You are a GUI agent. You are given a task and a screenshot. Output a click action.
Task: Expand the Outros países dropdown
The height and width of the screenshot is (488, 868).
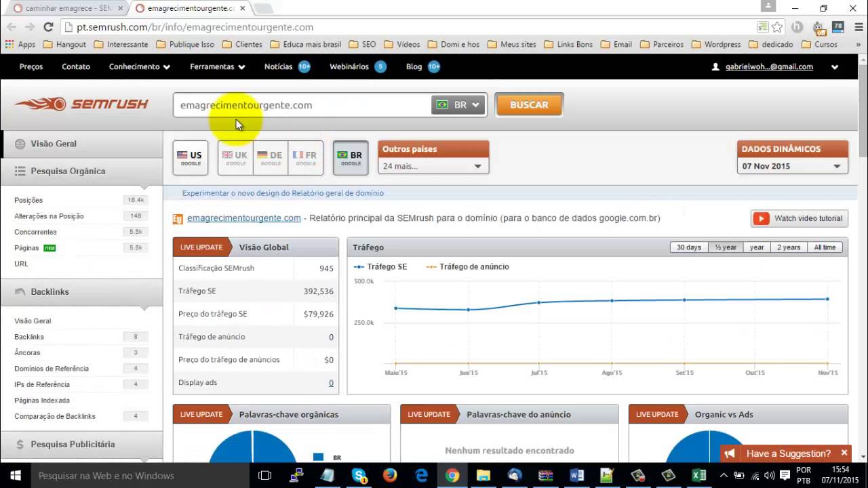coord(433,166)
